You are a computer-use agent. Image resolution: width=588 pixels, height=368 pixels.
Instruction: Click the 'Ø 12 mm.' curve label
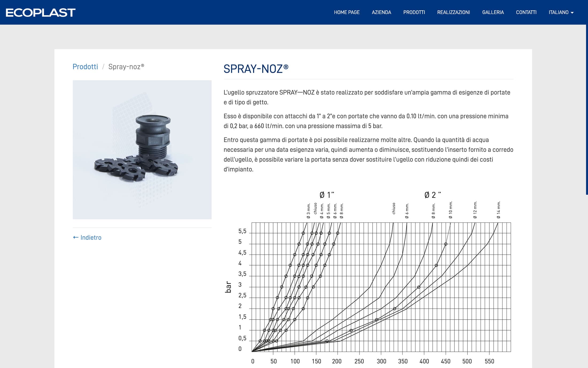(475, 210)
